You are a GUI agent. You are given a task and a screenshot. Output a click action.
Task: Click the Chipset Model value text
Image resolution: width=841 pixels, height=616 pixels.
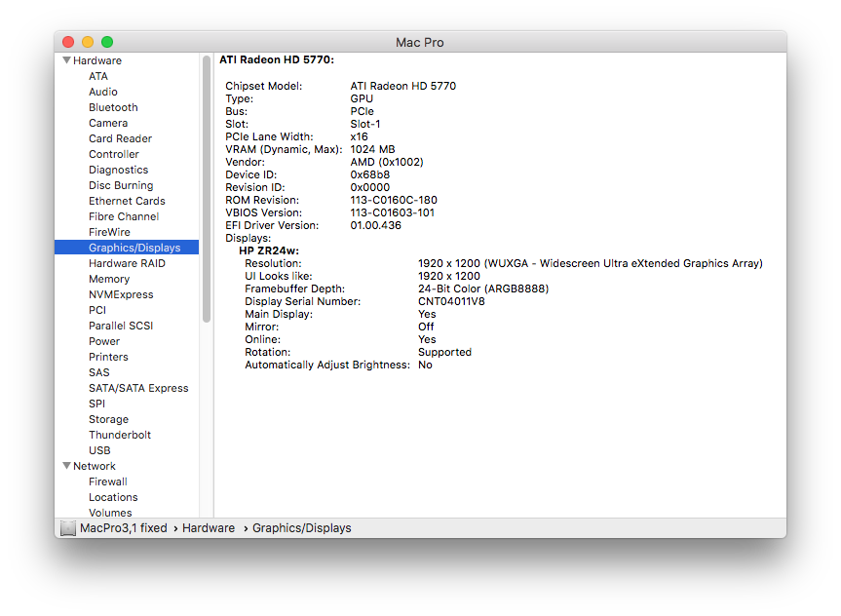click(402, 86)
